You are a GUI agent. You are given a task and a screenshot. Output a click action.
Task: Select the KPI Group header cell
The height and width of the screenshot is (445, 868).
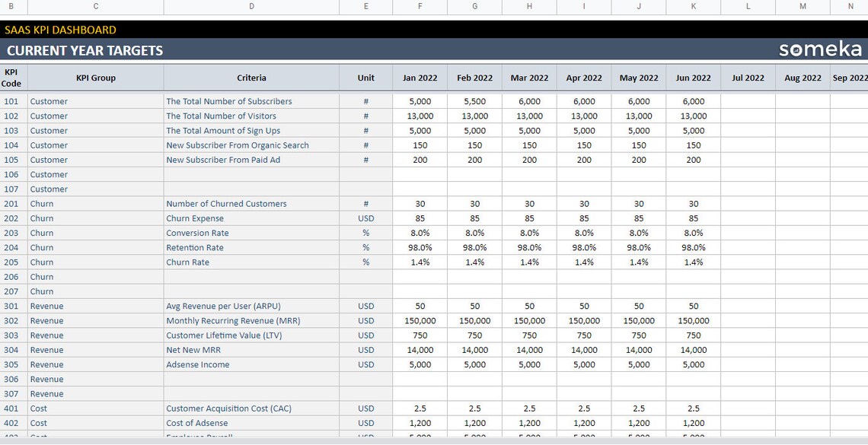coord(96,77)
